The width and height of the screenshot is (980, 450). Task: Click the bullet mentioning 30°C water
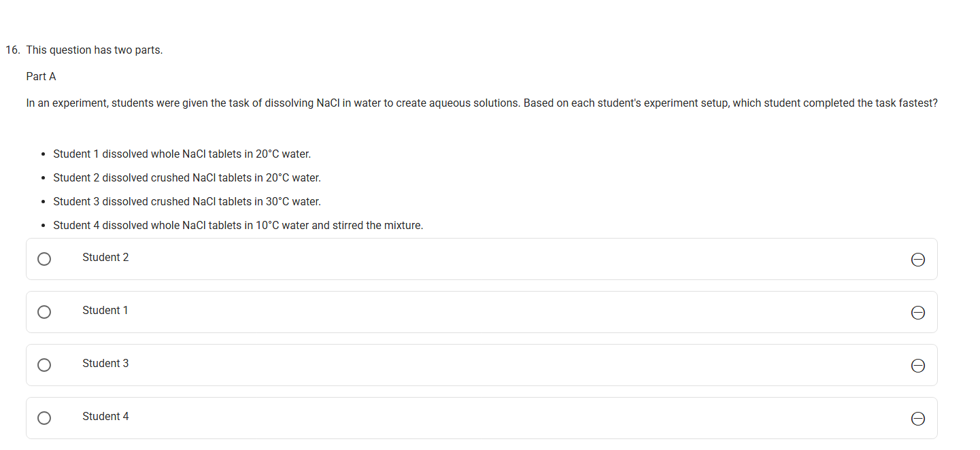(x=186, y=202)
